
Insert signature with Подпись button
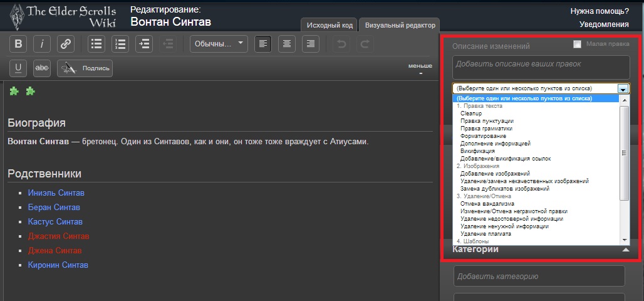pos(85,68)
